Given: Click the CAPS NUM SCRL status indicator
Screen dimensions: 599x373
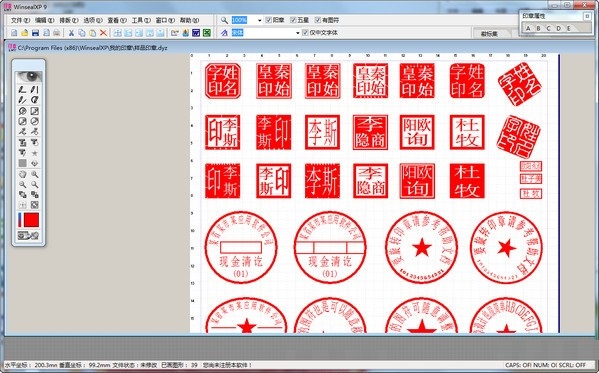Looking at the screenshot, I should (x=545, y=365).
